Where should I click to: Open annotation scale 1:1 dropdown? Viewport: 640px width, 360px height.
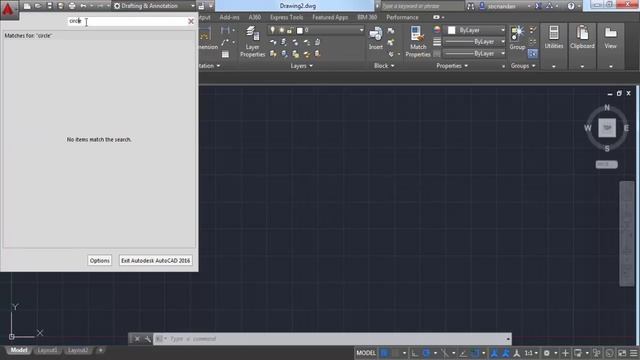click(531, 353)
